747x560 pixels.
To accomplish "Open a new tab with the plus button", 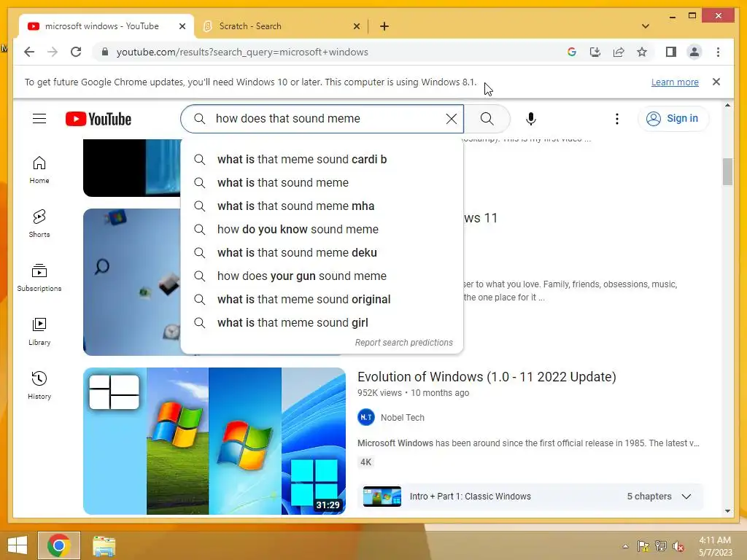I will (384, 26).
